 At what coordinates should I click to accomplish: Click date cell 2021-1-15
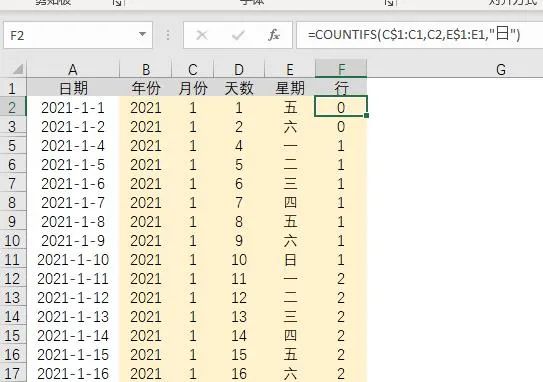click(x=73, y=355)
